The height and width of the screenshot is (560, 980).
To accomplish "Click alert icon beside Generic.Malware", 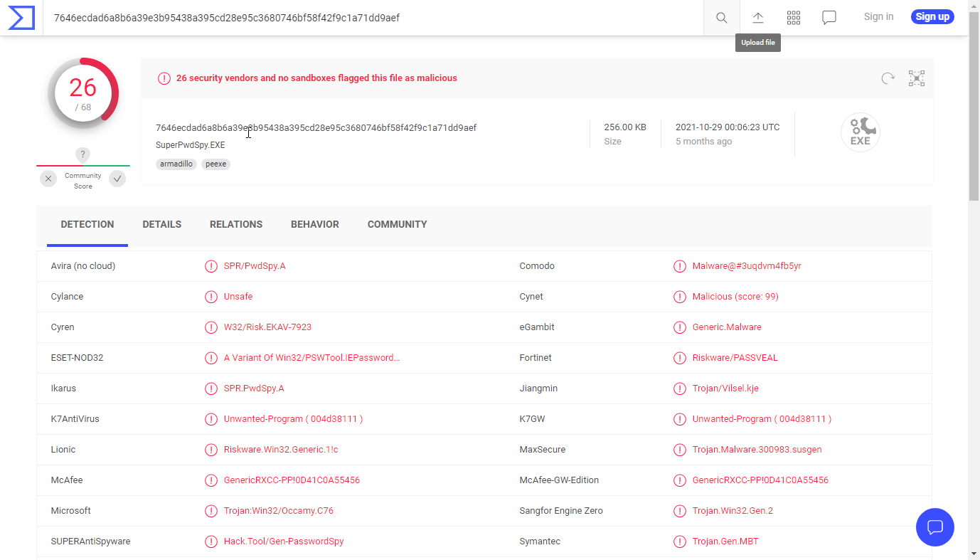I will pyautogui.click(x=680, y=327).
